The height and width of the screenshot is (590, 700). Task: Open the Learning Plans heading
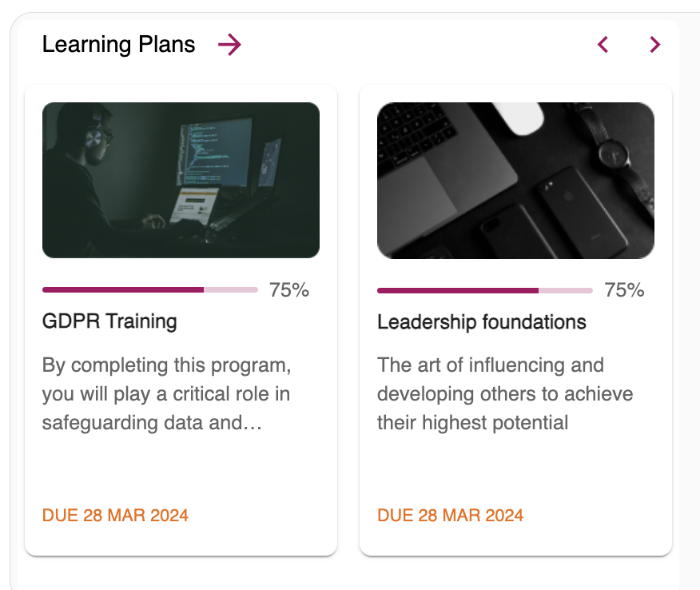click(x=119, y=45)
